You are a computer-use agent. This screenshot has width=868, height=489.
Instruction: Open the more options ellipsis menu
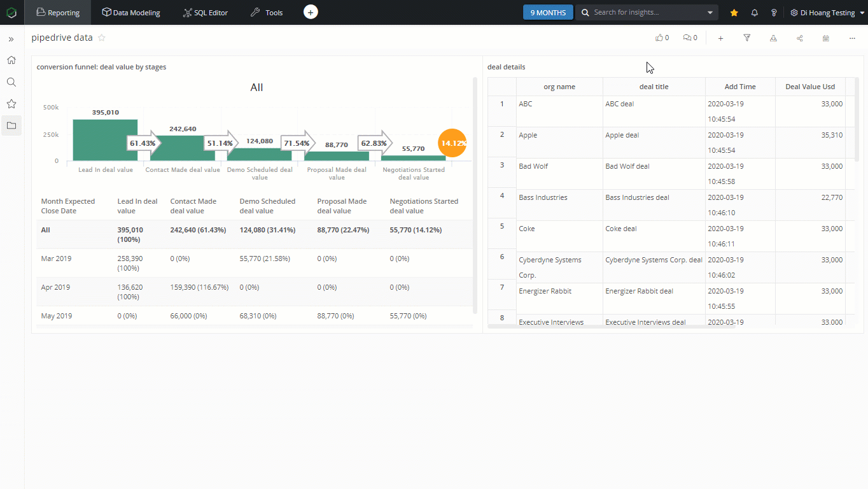[852, 38]
